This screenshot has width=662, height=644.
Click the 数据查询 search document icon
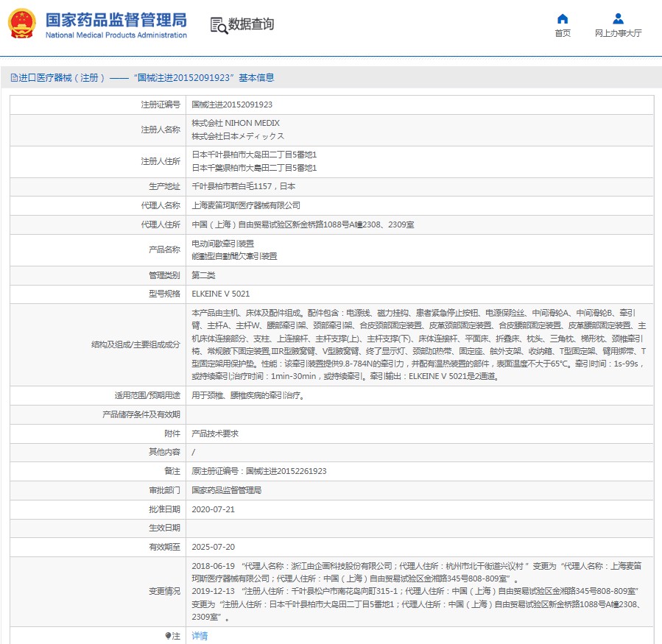(219, 25)
